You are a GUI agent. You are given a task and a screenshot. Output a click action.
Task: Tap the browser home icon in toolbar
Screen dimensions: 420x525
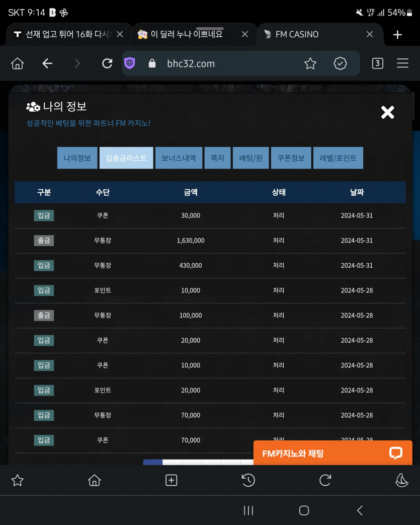pyautogui.click(x=18, y=63)
